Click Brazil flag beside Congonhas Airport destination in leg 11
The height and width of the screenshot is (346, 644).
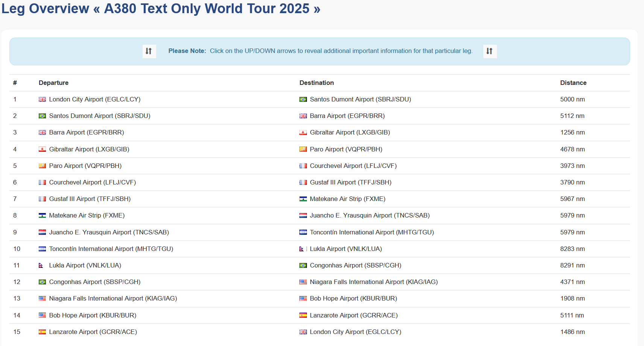(303, 266)
